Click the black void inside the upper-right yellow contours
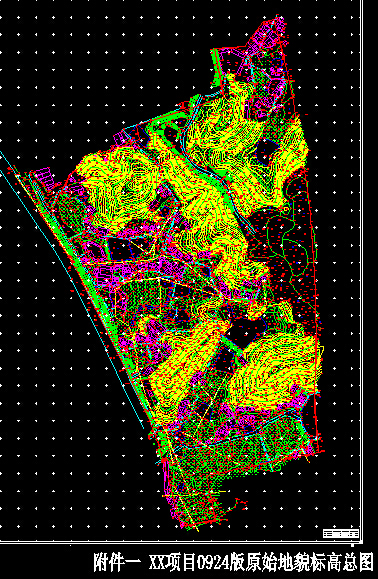The width and height of the screenshot is (378, 579). 265,152
